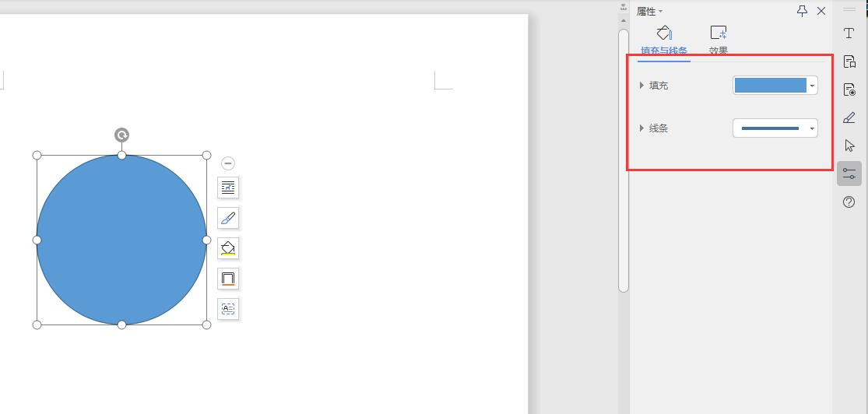Click the selection arrow sidebar icon
868x414 pixels.
coord(849,146)
